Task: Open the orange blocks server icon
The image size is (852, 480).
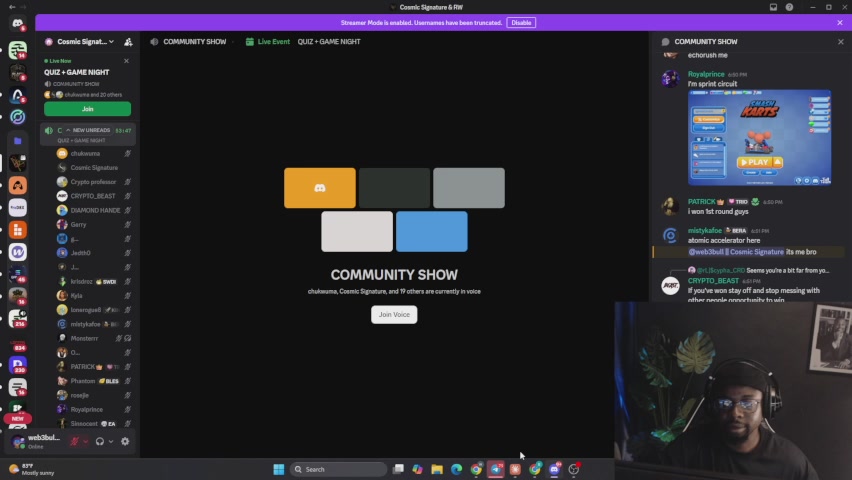Action: [17, 230]
